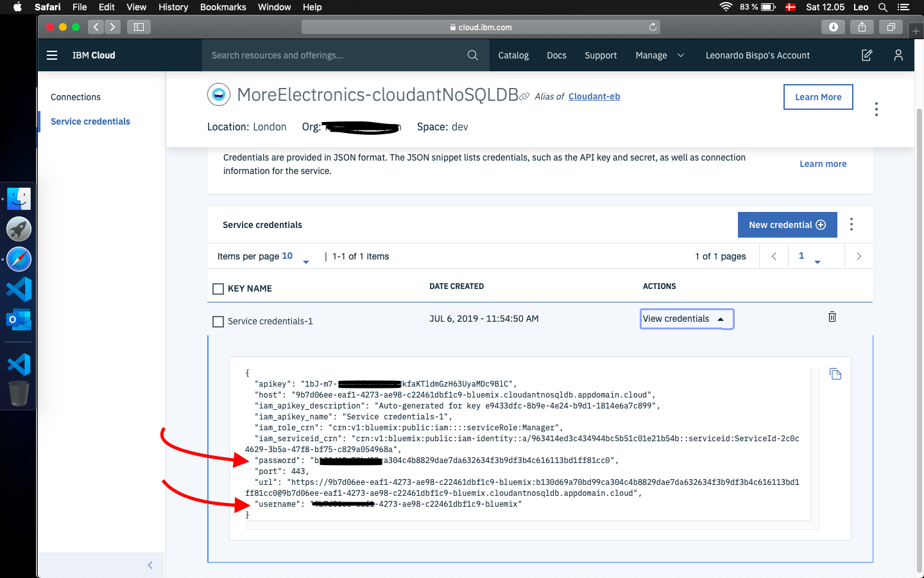Open Notification Center list icon

pyautogui.click(x=904, y=7)
